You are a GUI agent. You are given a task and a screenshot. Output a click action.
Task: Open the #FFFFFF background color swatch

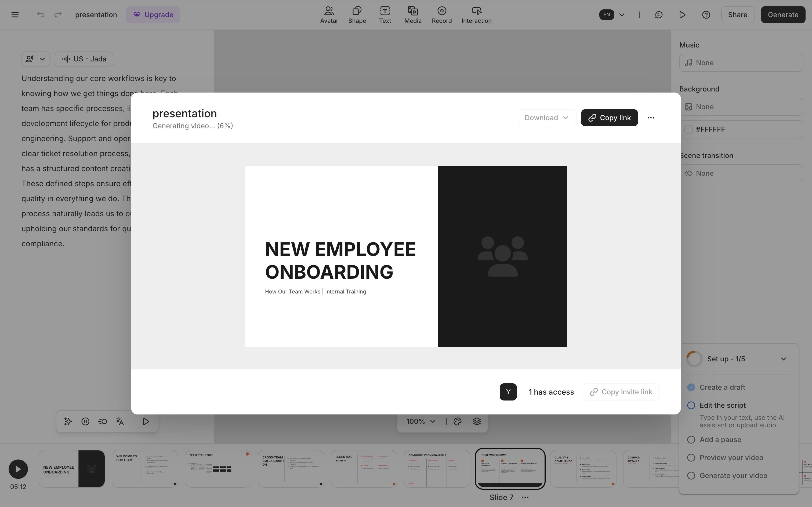point(688,129)
